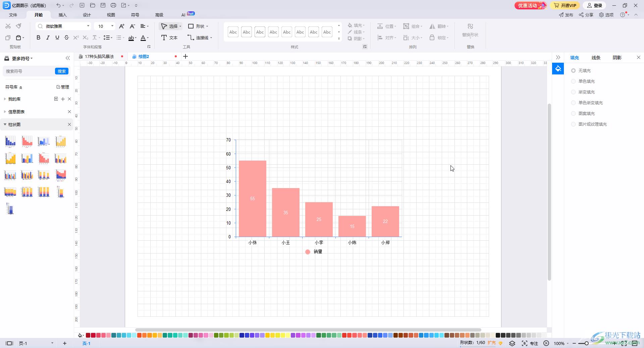Add a new page with plus
644x348 pixels.
click(x=65, y=343)
